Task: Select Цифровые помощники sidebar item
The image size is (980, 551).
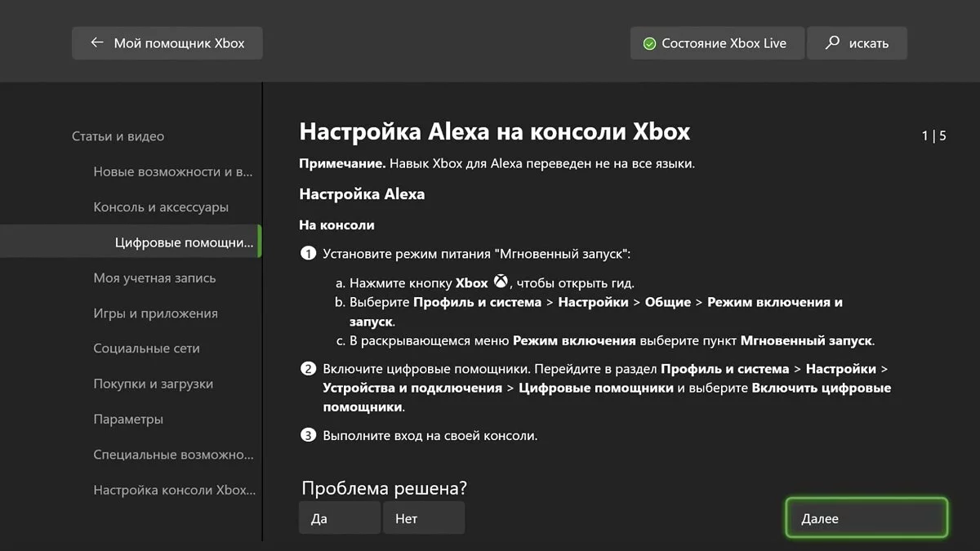Action: tap(184, 242)
